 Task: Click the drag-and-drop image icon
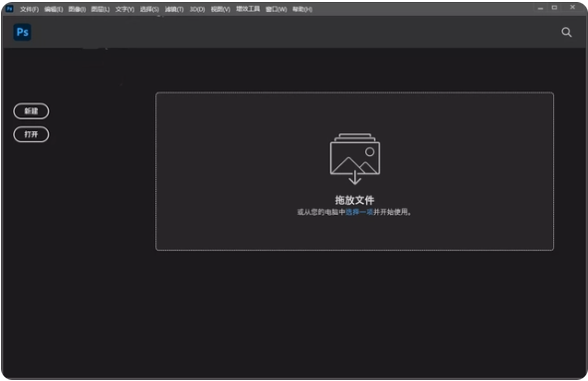(355, 158)
